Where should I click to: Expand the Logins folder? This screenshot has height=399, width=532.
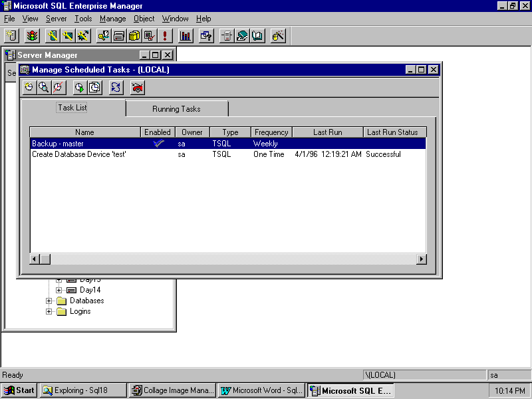click(49, 311)
